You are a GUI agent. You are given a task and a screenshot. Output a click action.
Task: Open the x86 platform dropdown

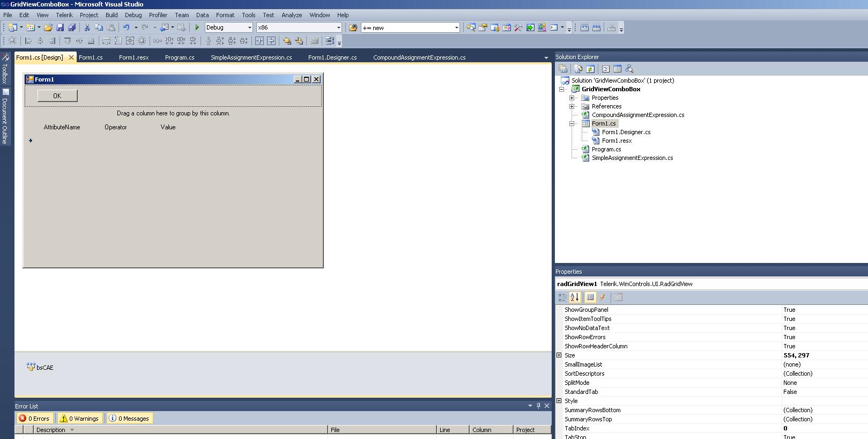[338, 27]
